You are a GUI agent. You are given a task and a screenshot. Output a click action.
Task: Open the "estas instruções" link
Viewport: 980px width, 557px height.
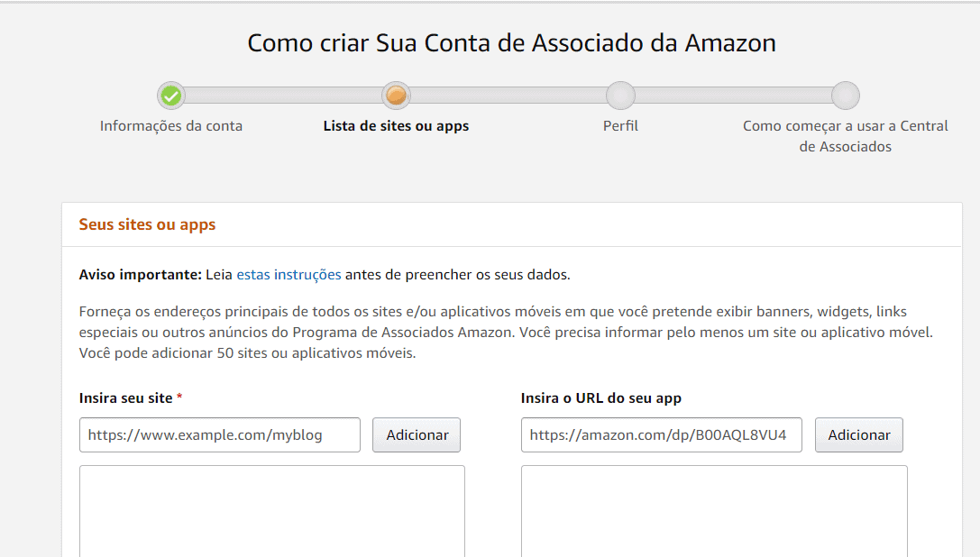pos(289,274)
